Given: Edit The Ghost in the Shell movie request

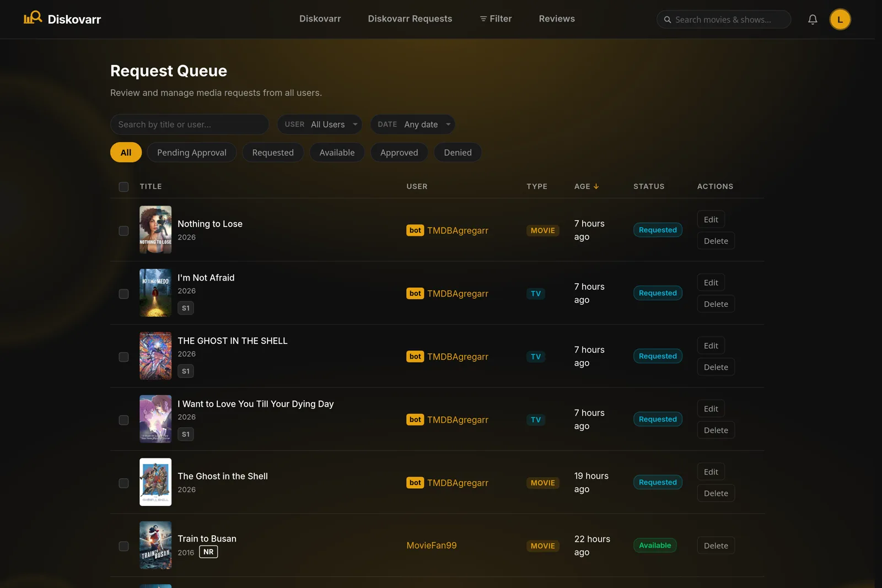Looking at the screenshot, I should coord(711,472).
